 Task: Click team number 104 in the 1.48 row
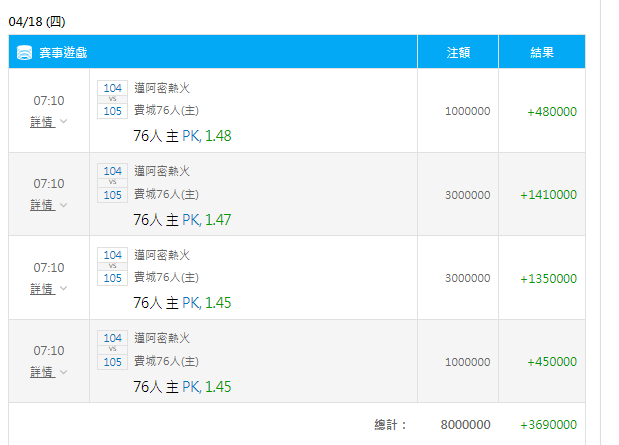113,88
